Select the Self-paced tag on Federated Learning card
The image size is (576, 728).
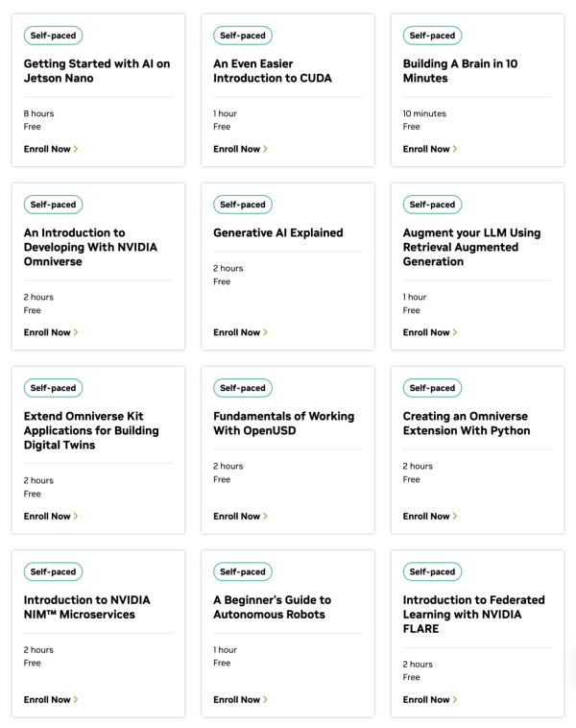click(x=432, y=571)
